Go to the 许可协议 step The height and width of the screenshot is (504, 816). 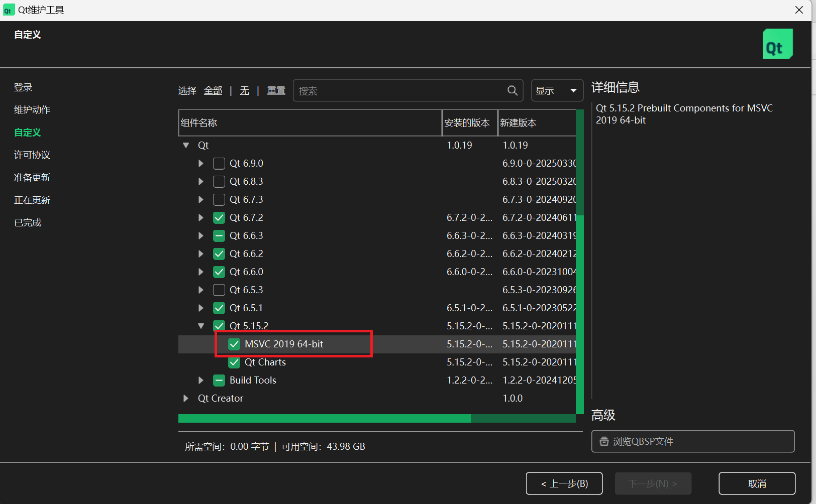[x=32, y=155]
